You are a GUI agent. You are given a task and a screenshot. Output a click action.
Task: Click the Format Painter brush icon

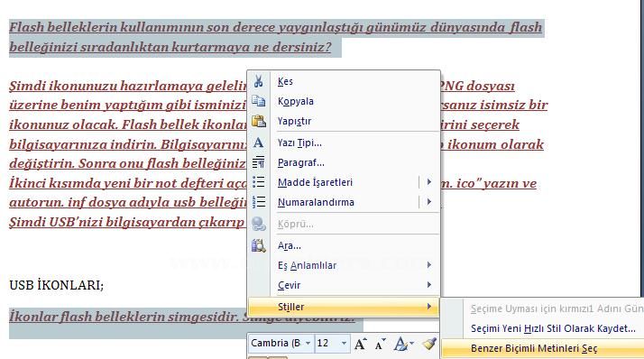(x=429, y=344)
